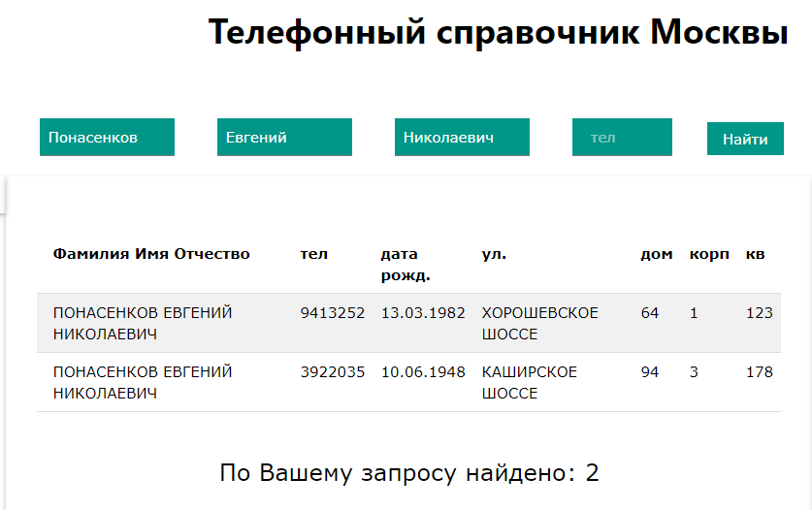This screenshot has width=812, height=510.
Task: Click the корп column header
Action: [x=709, y=254]
